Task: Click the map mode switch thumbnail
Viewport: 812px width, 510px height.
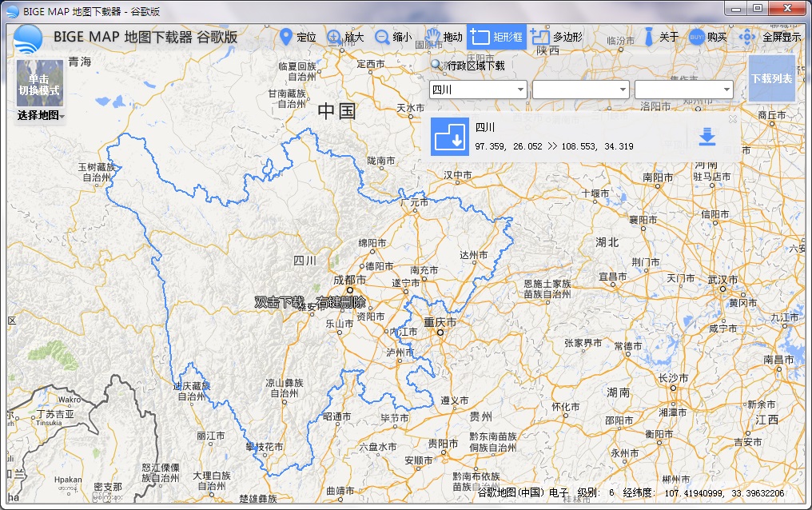Action: [x=40, y=83]
